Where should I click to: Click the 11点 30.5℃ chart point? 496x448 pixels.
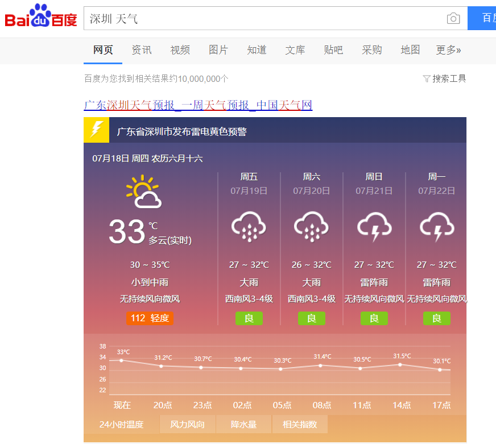(x=360, y=368)
